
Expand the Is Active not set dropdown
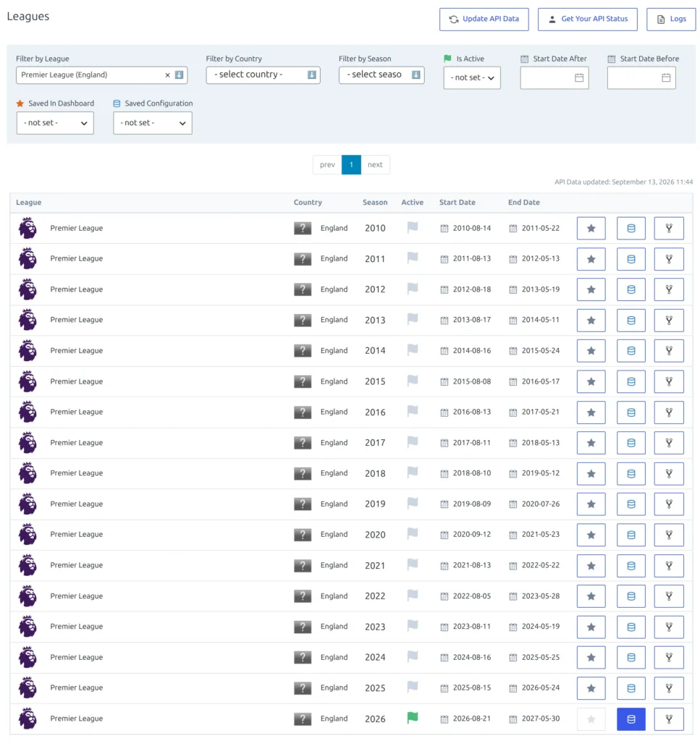[472, 77]
